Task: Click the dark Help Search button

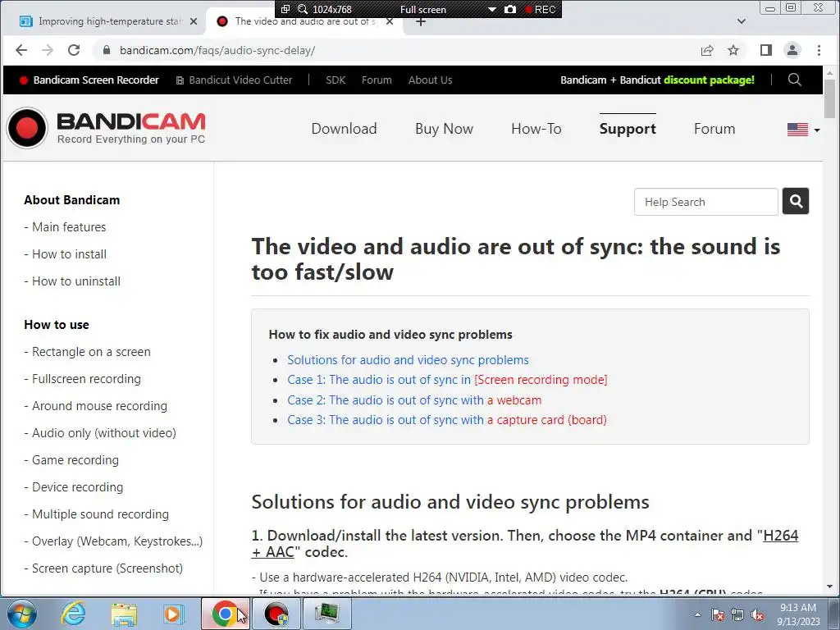Action: pos(796,202)
